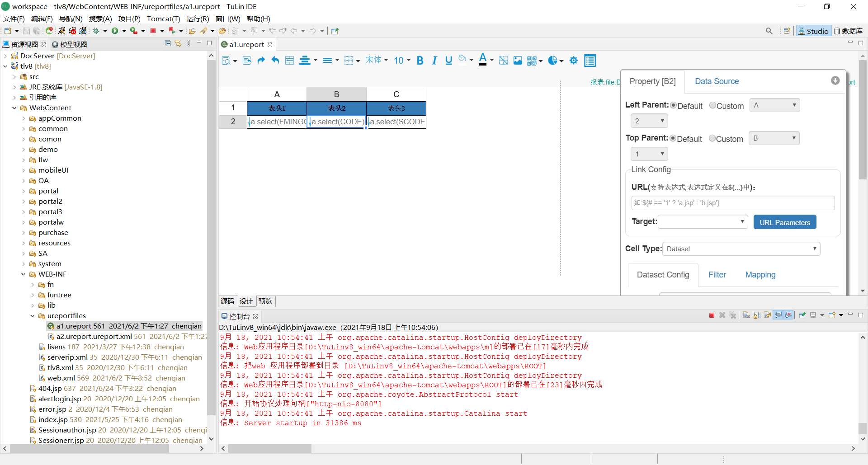Clear the console output
The height and width of the screenshot is (465, 868).
tap(746, 315)
